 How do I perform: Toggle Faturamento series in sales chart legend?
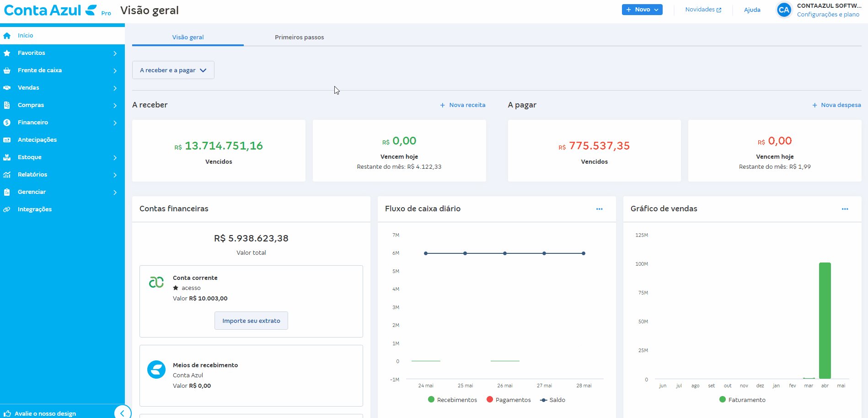(x=742, y=400)
